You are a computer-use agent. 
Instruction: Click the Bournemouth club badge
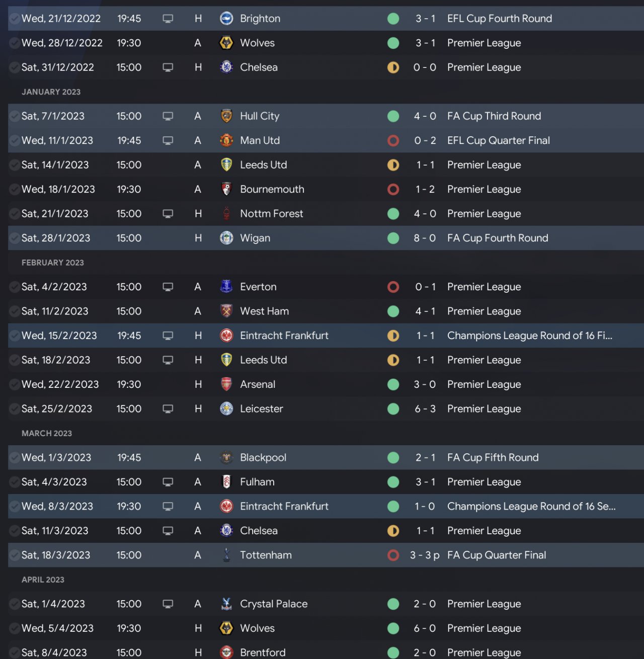click(x=226, y=189)
